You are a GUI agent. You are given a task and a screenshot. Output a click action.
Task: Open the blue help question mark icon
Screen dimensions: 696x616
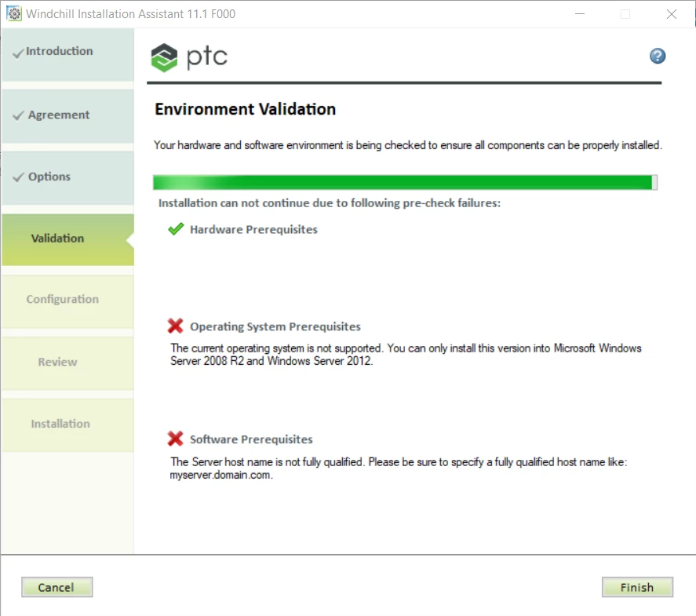658,56
